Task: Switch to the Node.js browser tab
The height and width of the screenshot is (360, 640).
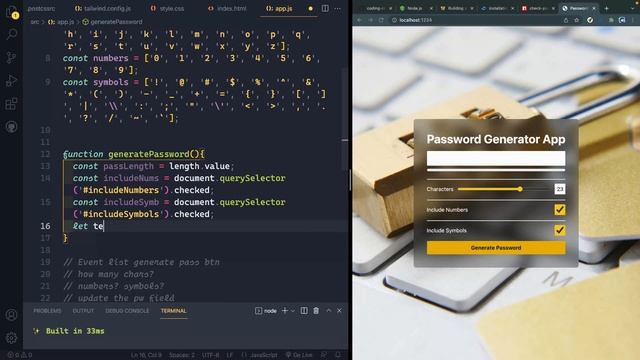Action: click(x=416, y=8)
